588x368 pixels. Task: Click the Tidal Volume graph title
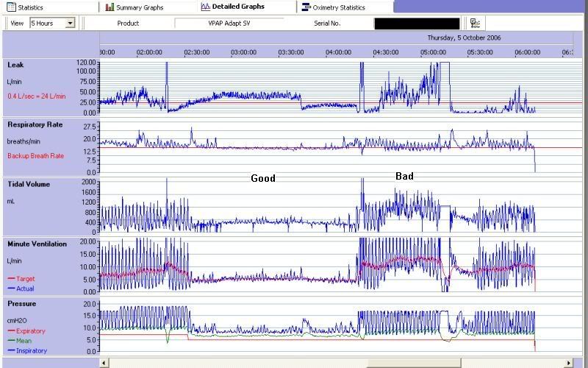click(x=29, y=185)
